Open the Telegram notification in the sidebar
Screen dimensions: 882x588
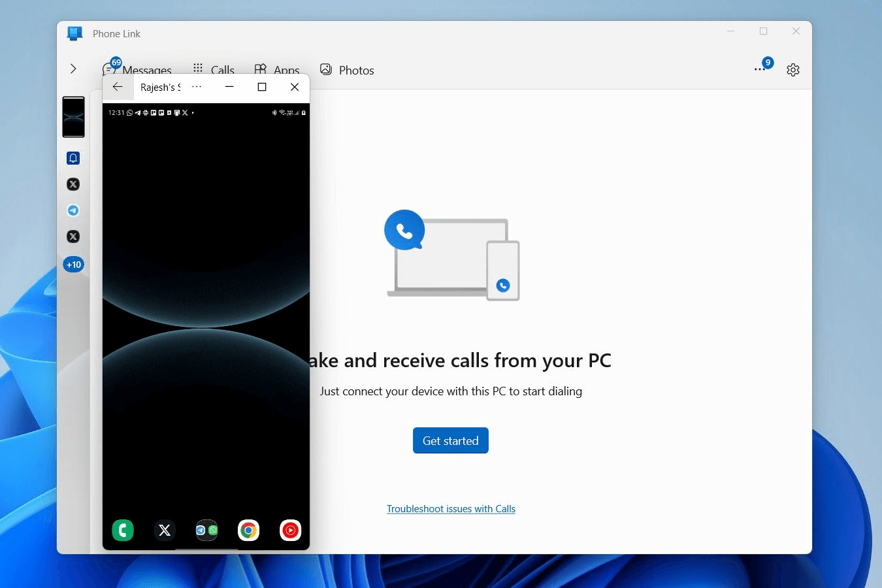coord(73,210)
